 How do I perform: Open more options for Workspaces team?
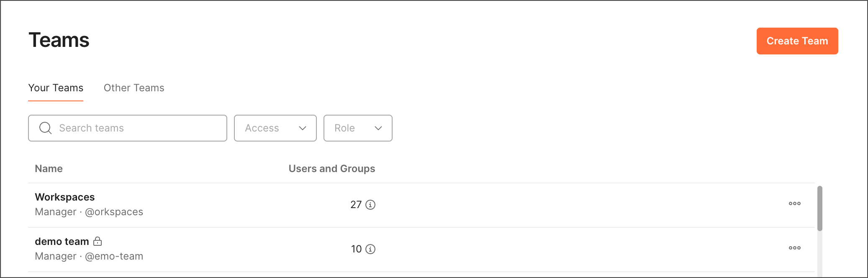point(794,203)
